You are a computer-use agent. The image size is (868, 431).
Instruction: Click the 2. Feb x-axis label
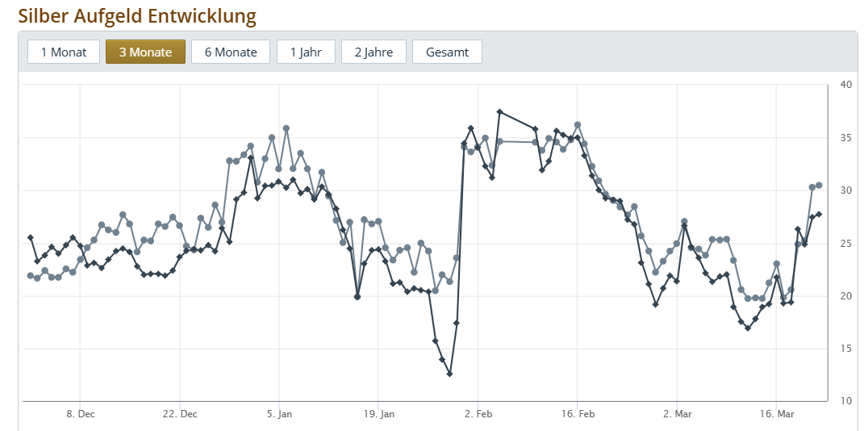point(478,414)
